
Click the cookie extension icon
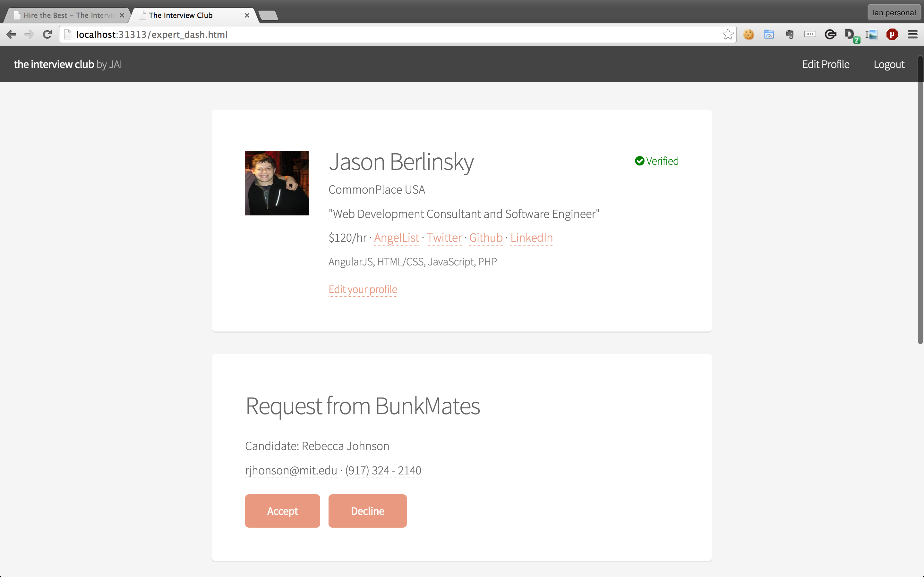coord(749,35)
